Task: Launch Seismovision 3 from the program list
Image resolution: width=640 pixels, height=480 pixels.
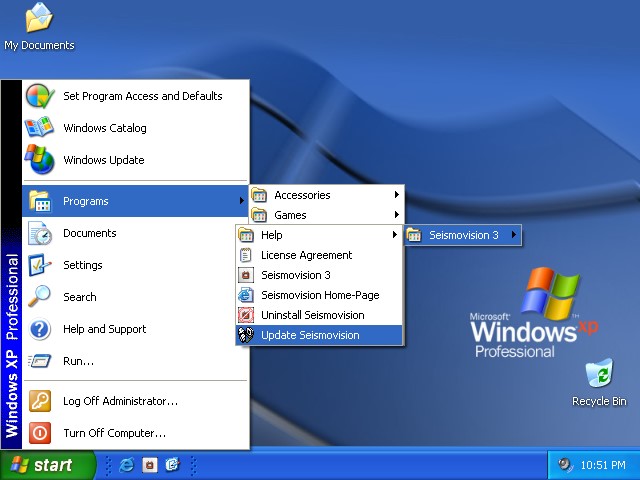Action: coord(295,275)
